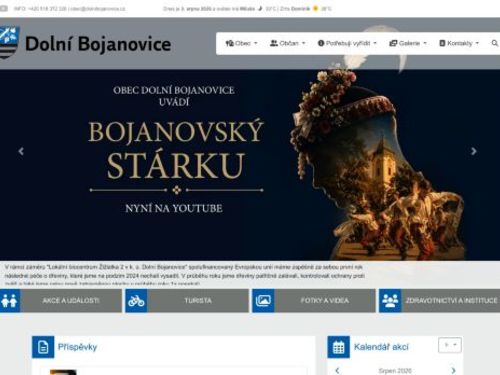
Task: Go to previous slide in banner carousel
Action: click(21, 151)
